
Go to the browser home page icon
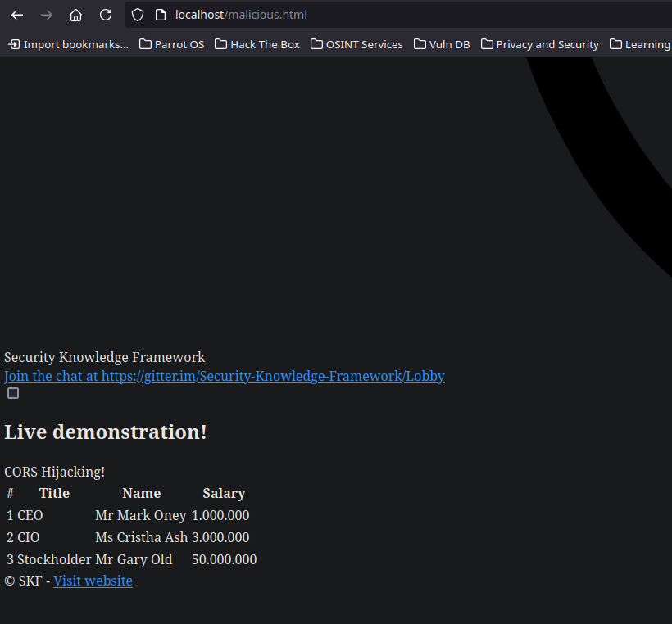(76, 15)
